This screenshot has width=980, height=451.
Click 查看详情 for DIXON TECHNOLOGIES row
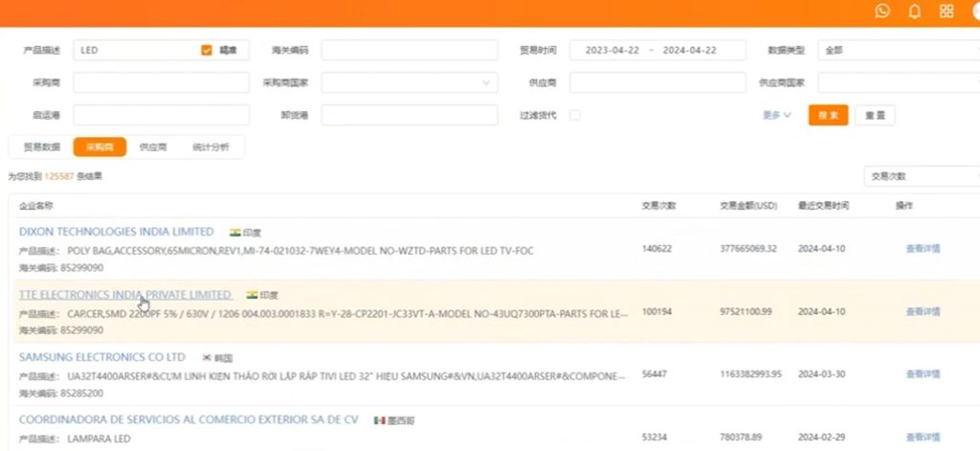(924, 248)
